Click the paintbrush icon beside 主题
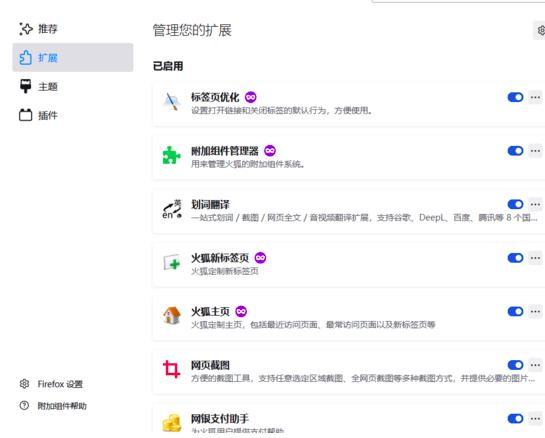Viewport: 545px width, 438px height. pos(25,86)
